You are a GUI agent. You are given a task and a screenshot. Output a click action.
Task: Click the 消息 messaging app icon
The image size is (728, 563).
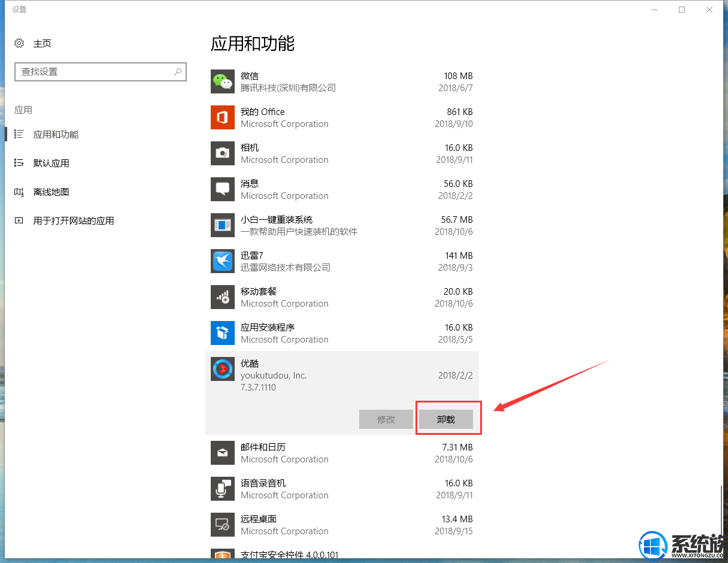click(223, 189)
